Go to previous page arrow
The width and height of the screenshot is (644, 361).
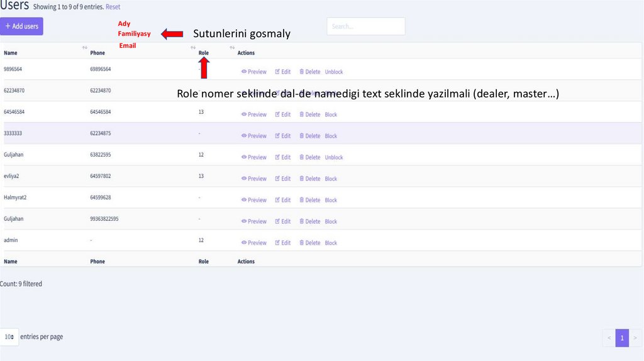pos(609,338)
